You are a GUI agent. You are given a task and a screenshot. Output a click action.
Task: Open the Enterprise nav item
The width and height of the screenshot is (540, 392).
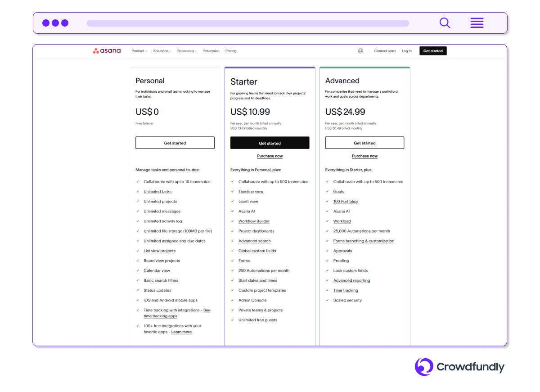click(211, 51)
